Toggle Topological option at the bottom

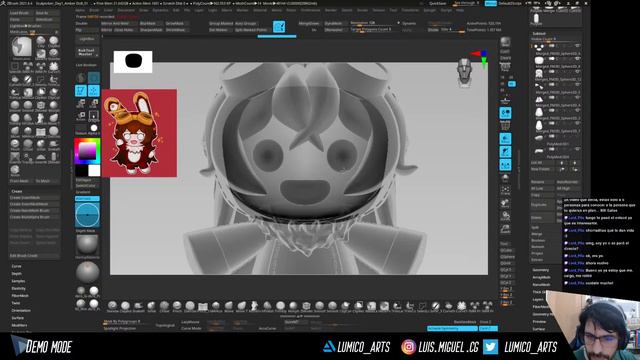tap(165, 325)
